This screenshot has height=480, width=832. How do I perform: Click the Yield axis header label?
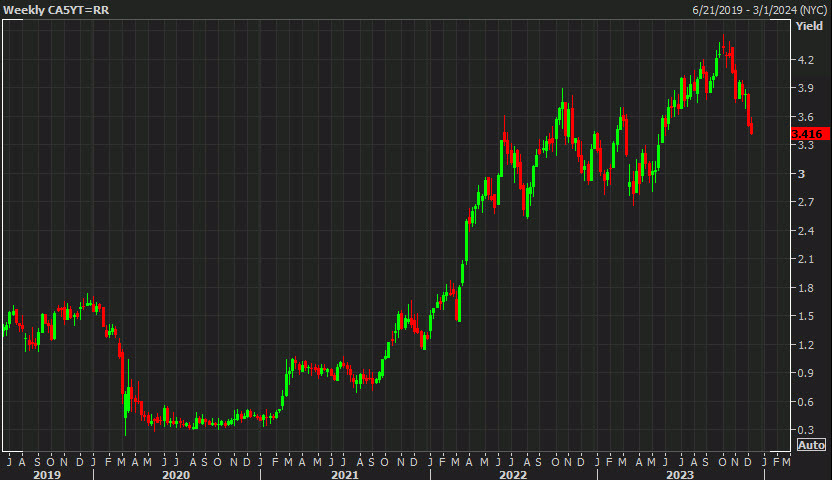(809, 26)
